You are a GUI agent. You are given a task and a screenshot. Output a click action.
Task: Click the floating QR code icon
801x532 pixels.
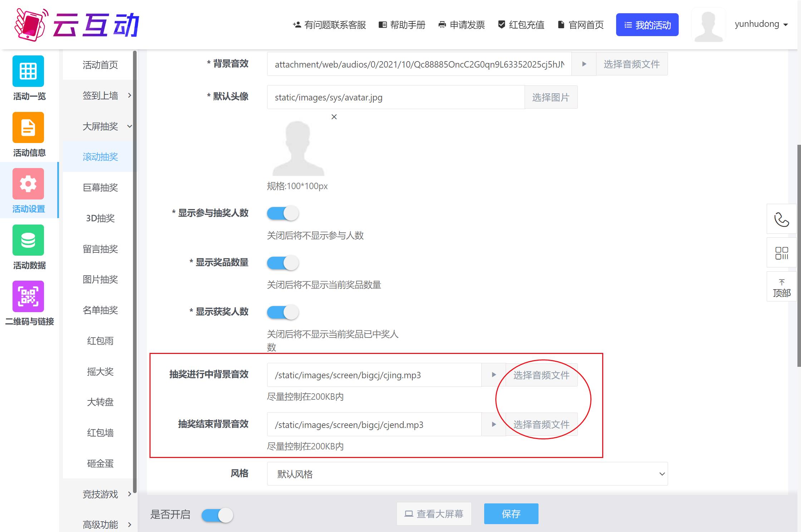tap(782, 252)
